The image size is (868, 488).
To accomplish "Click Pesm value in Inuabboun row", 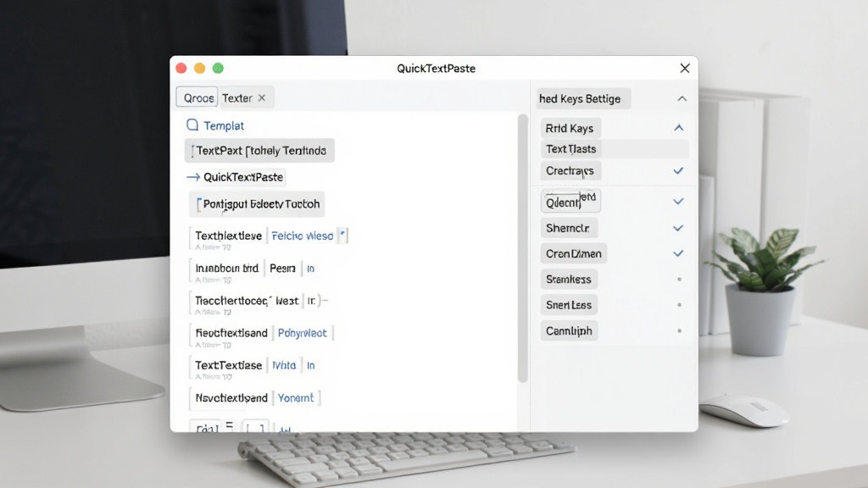I will (282, 269).
